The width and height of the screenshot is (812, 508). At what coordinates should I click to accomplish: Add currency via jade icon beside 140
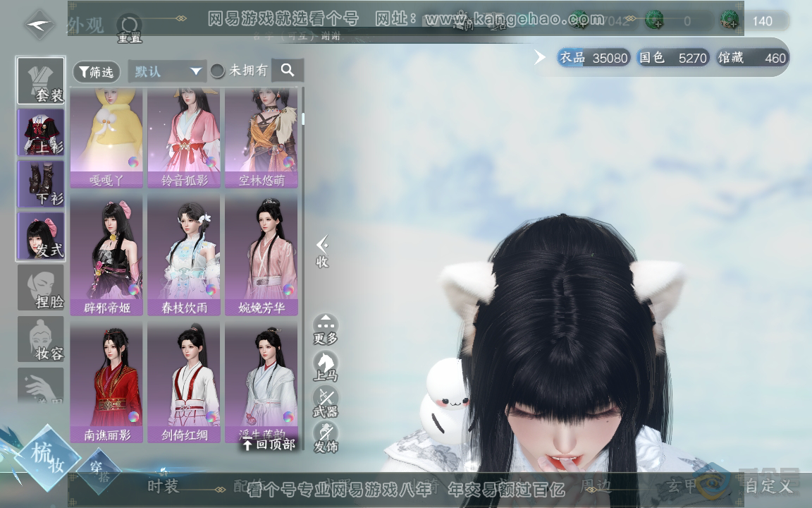click(730, 20)
